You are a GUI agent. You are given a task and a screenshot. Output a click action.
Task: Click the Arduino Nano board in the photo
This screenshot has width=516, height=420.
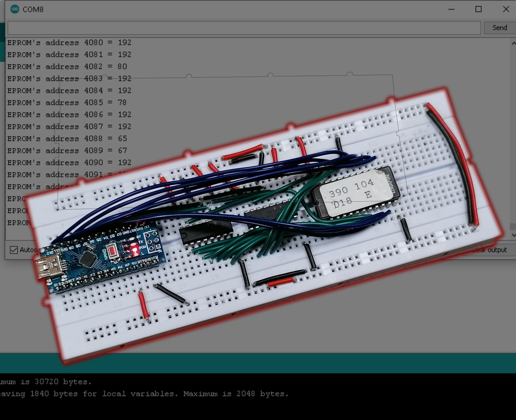click(x=103, y=258)
